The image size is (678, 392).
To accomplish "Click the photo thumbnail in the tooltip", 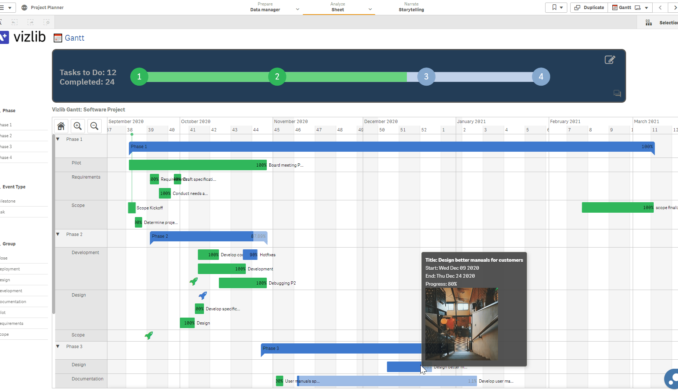I will point(461,324).
